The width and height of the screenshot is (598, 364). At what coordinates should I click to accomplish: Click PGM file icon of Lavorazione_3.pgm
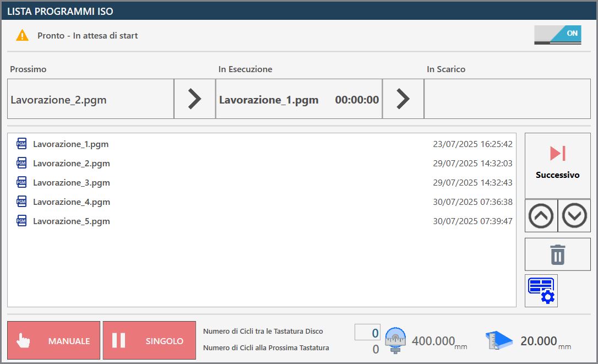(x=21, y=182)
